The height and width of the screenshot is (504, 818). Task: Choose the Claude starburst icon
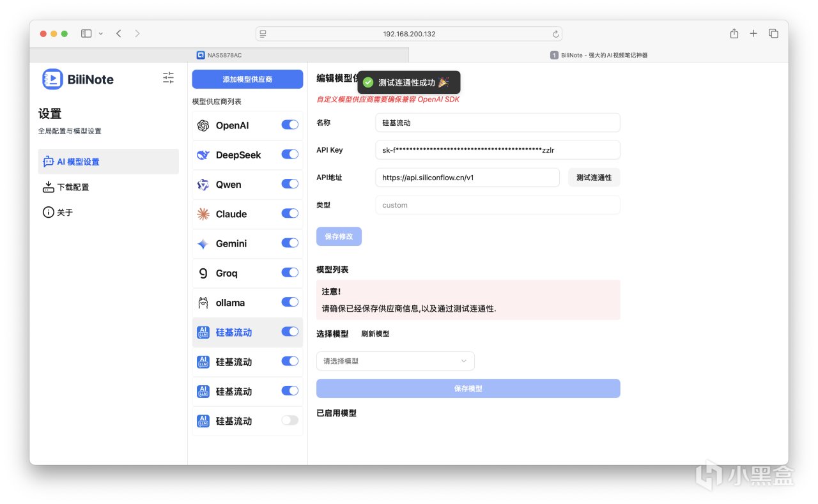[203, 214]
